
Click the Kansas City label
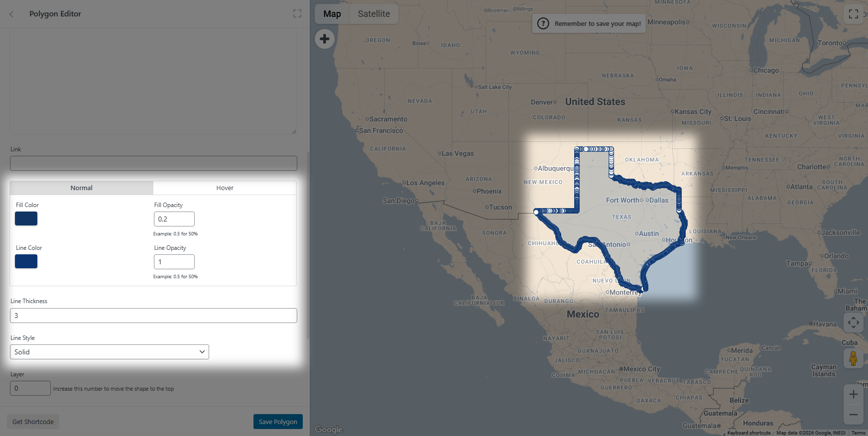[693, 111]
